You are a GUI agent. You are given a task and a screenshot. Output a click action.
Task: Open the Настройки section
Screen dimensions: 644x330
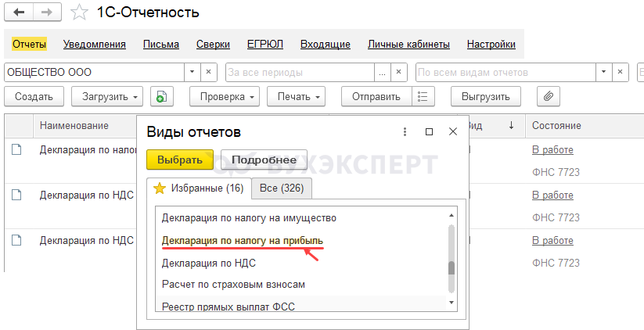491,45
